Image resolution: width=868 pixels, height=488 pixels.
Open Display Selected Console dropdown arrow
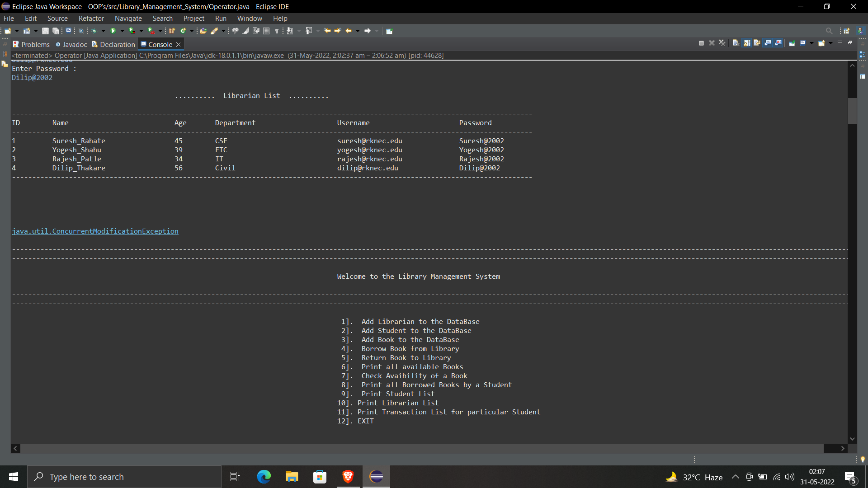click(811, 43)
